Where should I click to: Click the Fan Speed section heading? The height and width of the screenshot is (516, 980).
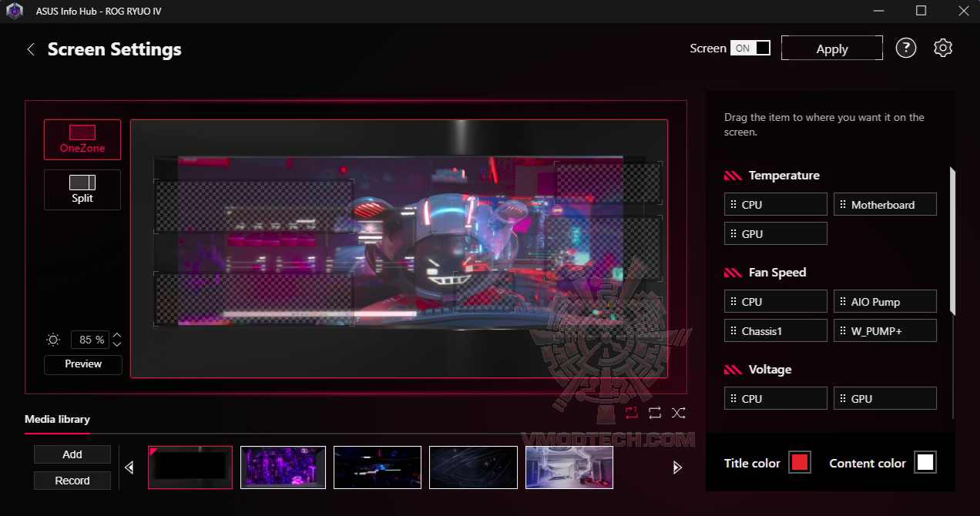point(777,273)
